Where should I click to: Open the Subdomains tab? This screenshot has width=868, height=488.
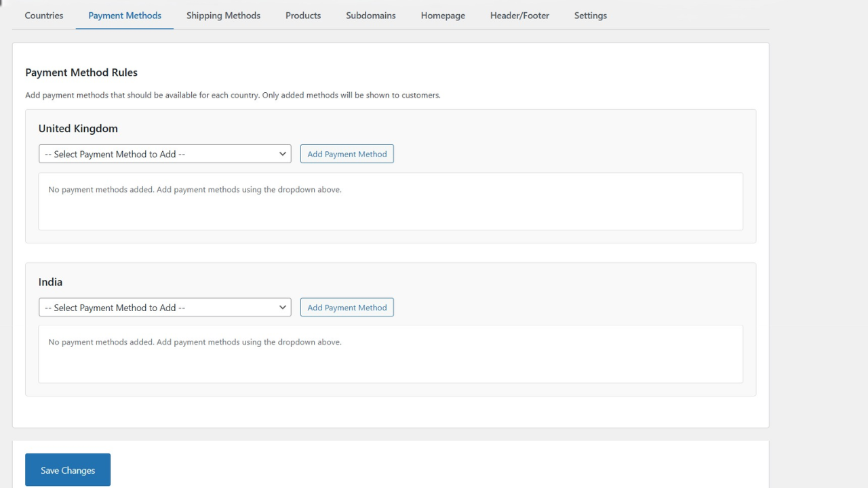click(370, 15)
